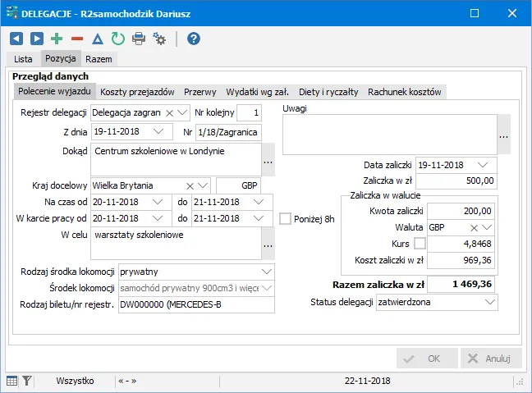Delete record using red minus icon
The height and width of the screenshot is (393, 532).
tap(77, 39)
